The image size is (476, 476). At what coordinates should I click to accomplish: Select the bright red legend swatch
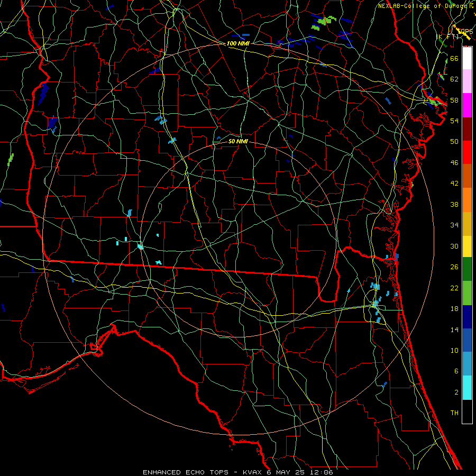click(x=467, y=152)
